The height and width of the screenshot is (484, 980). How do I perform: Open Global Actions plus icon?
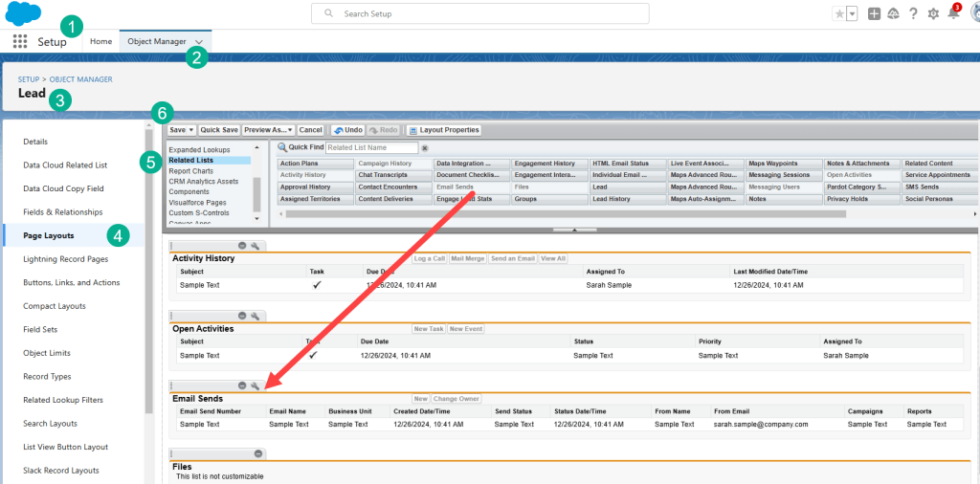tap(874, 13)
